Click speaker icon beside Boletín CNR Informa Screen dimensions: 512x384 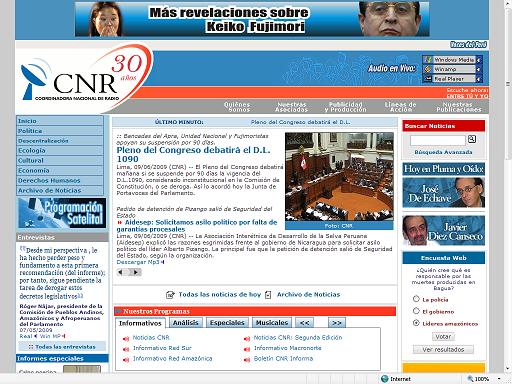coord(247,360)
